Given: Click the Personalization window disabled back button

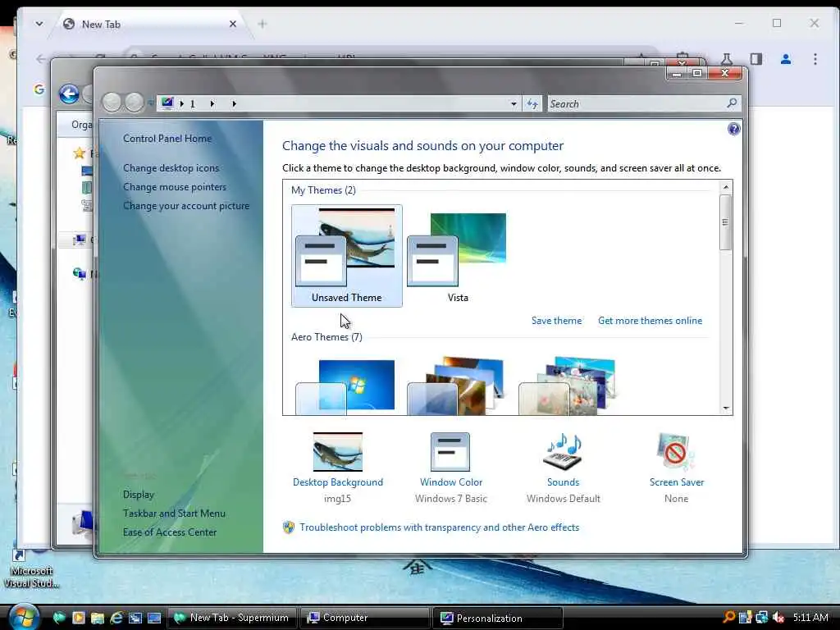Looking at the screenshot, I should click(112, 103).
